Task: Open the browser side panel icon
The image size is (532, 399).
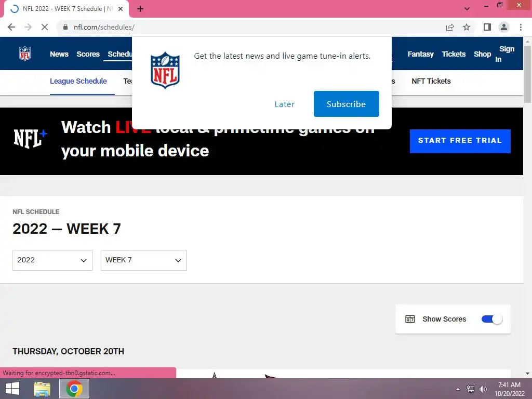Action: 487,27
